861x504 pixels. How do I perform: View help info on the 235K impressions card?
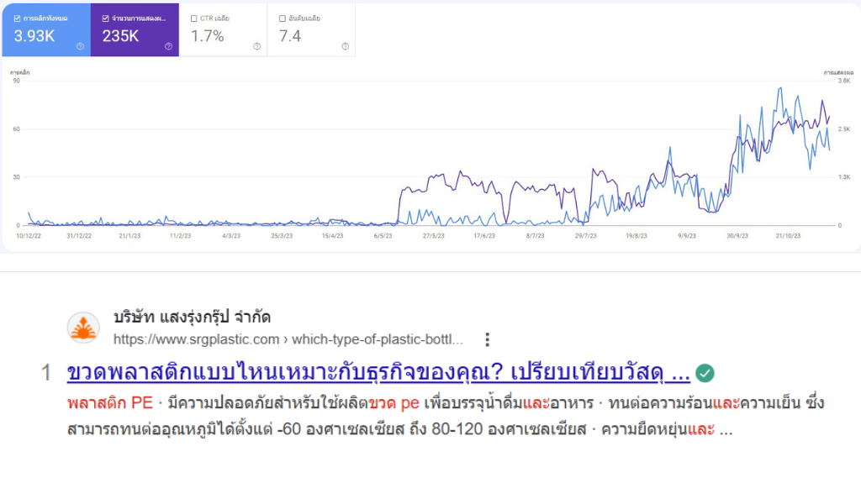pyautogui.click(x=170, y=45)
